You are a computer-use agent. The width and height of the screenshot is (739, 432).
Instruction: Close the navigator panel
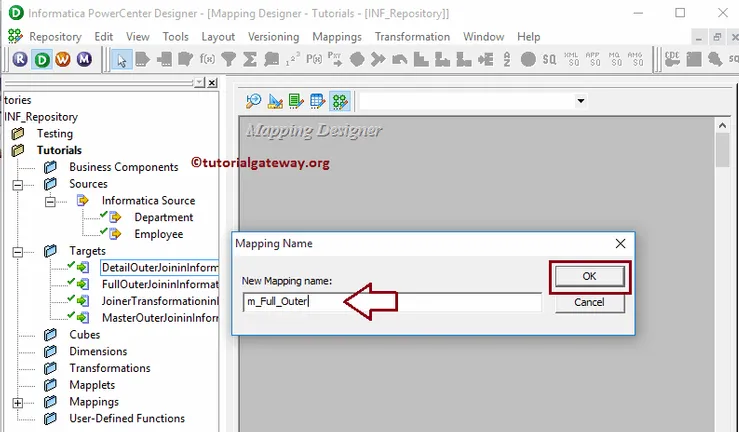coord(212,83)
